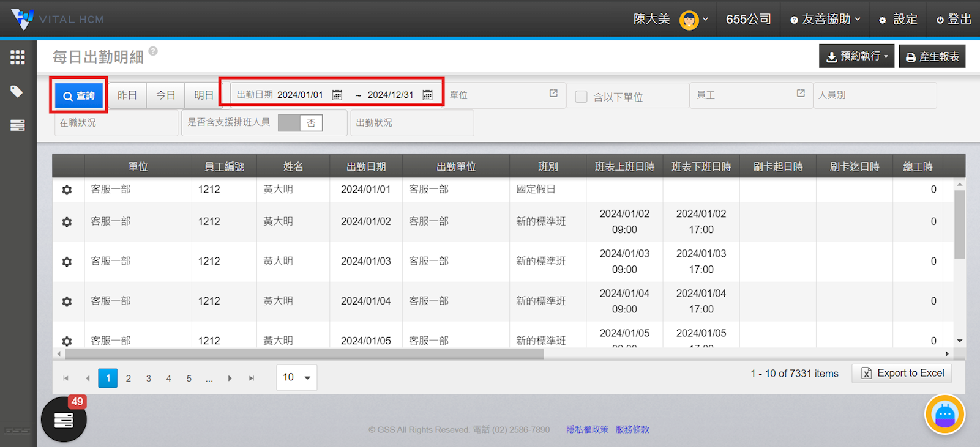This screenshot has height=447, width=980.
Task: Click Export to Excel button
Action: click(902, 374)
